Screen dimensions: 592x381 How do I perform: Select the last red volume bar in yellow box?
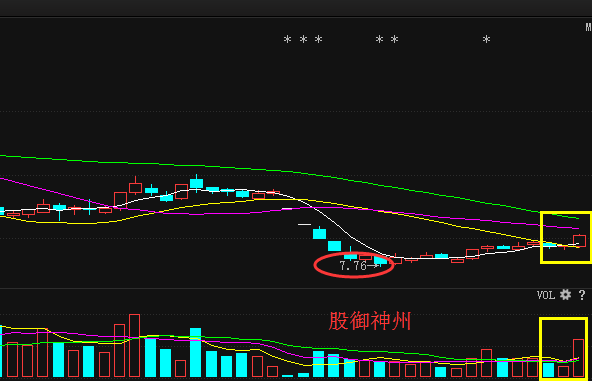pyautogui.click(x=579, y=358)
